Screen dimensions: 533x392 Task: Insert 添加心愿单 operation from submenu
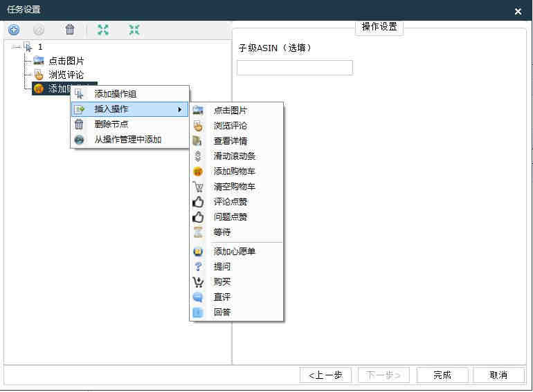236,252
